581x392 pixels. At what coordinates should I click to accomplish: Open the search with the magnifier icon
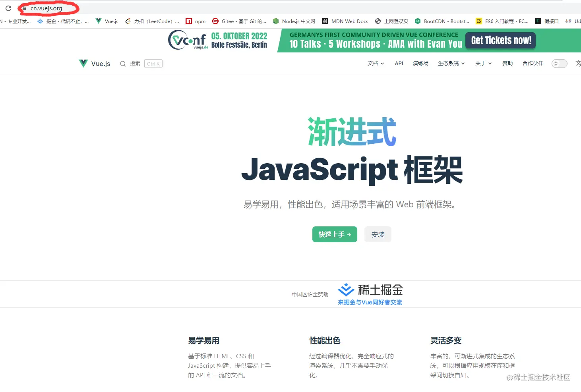pyautogui.click(x=123, y=64)
